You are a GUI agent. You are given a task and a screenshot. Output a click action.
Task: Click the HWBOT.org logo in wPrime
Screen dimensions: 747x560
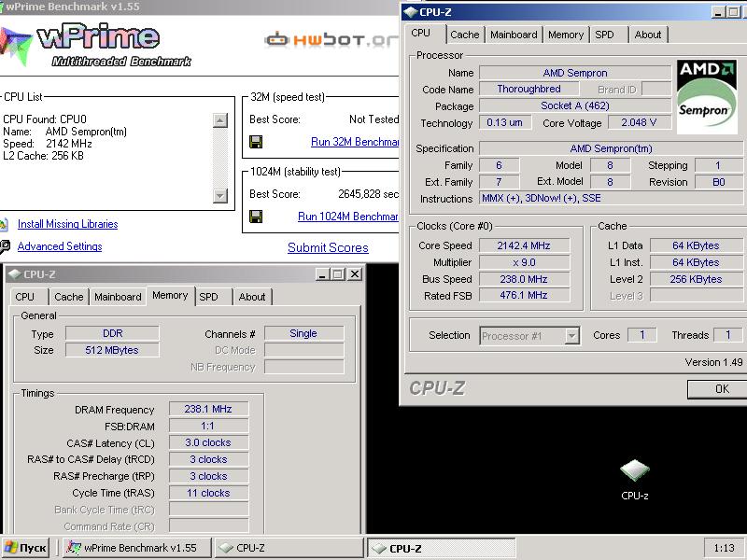[331, 40]
